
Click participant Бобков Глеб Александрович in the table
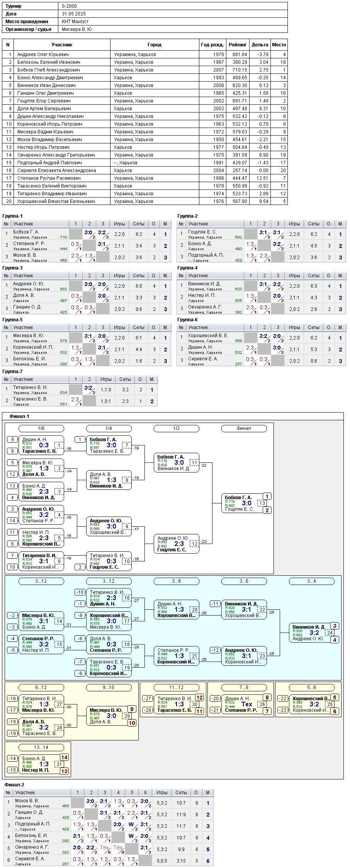[48, 70]
